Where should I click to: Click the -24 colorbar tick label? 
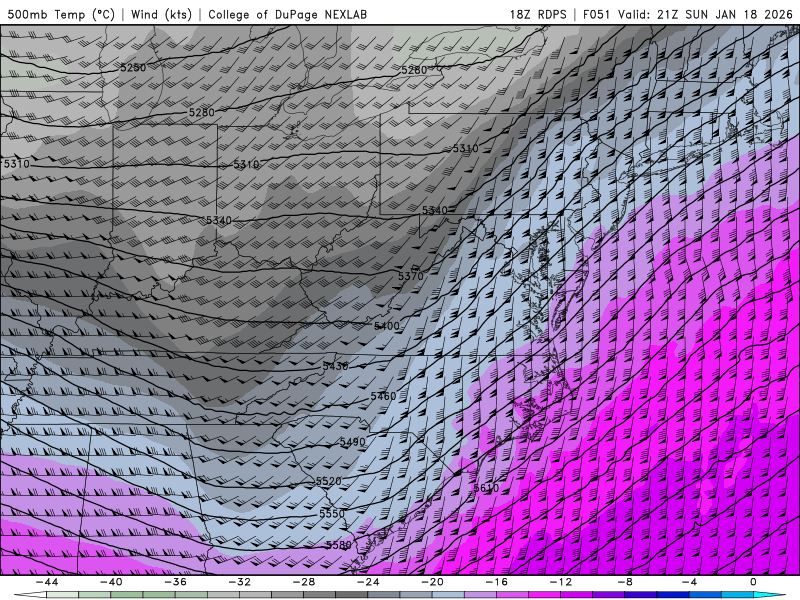pos(368,582)
